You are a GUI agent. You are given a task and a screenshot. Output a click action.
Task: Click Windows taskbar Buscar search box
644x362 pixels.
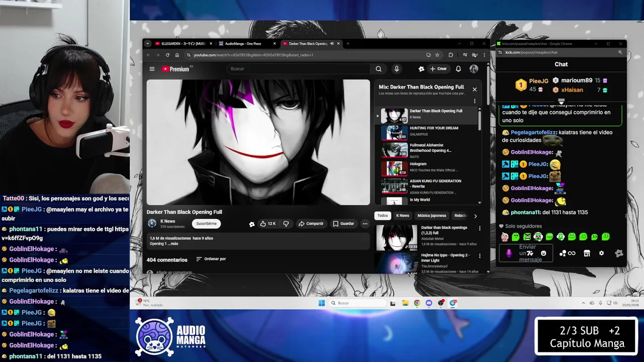pyautogui.click(x=358, y=303)
